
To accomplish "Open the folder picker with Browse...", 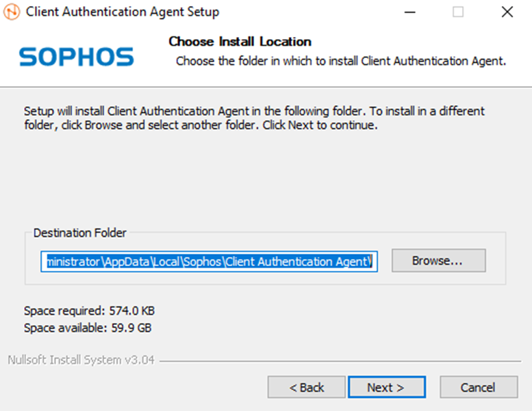I will 439,261.
